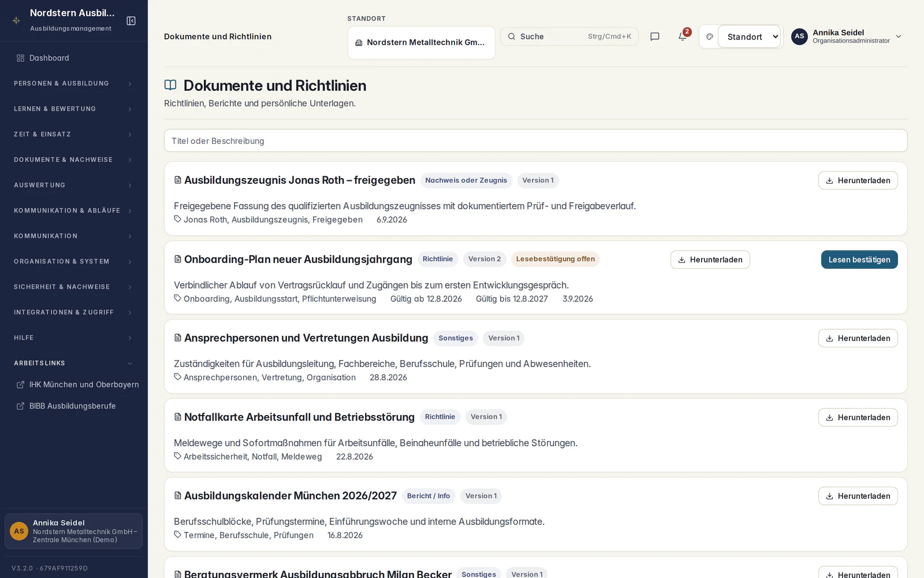Open Annika Seidel user menu chevron

[x=899, y=36]
